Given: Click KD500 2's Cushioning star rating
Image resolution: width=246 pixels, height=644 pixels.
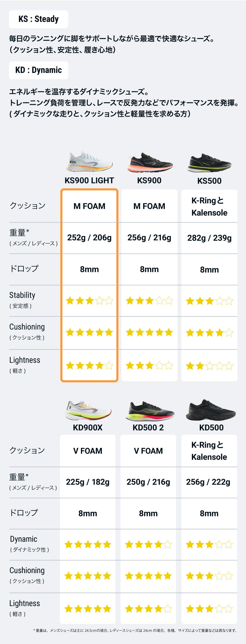Looking at the screenshot, I should tap(148, 576).
